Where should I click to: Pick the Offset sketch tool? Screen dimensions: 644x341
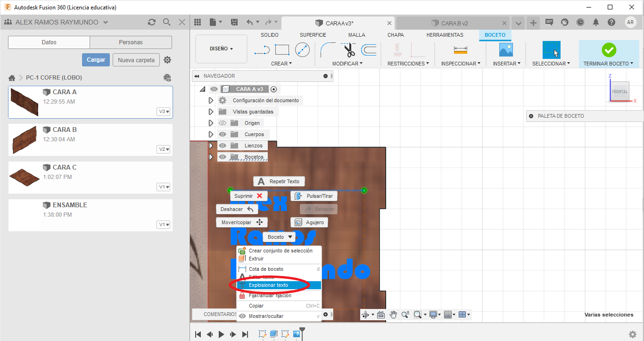pyautogui.click(x=369, y=49)
